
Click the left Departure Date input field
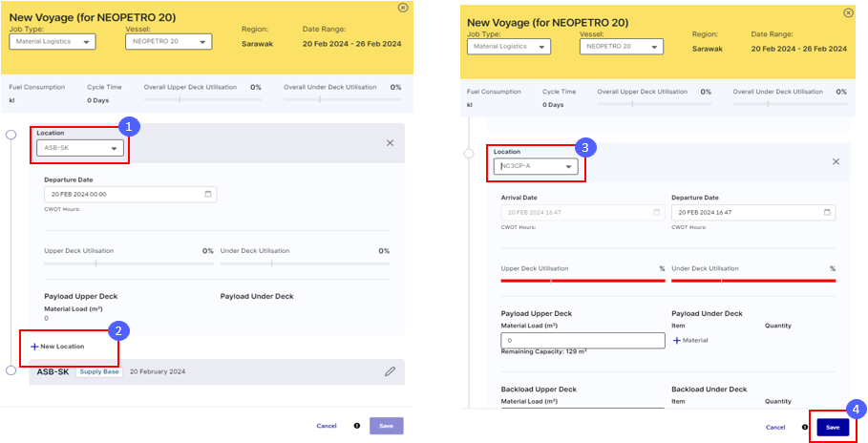131,195
